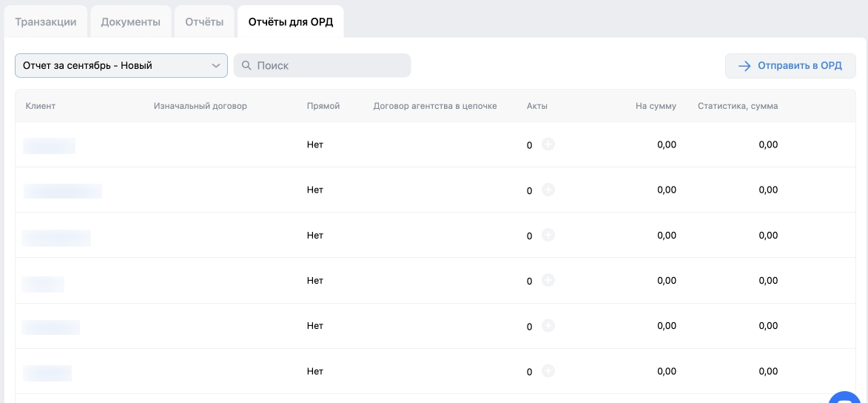Click the 'На сумму' column header
868x403 pixels.
tap(656, 106)
